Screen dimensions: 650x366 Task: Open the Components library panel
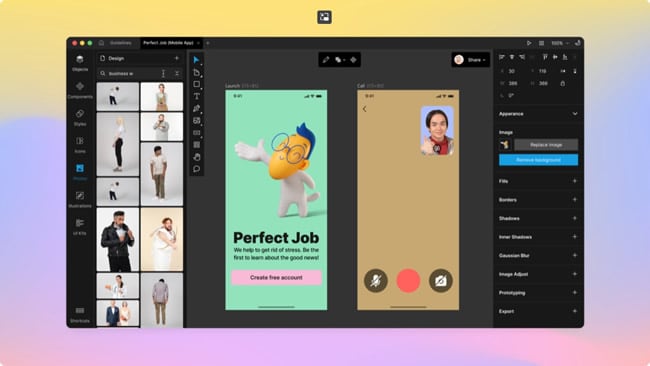(x=80, y=90)
